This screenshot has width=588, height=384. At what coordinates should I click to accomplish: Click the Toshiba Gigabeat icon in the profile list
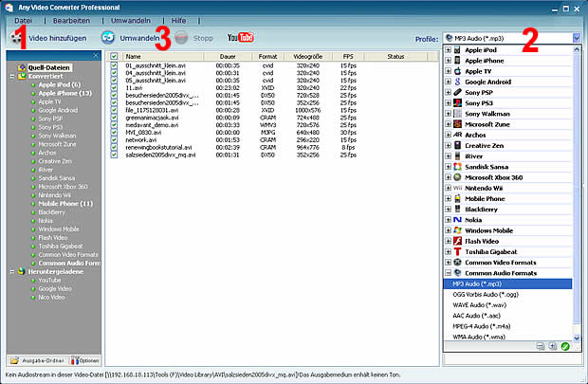pos(457,251)
